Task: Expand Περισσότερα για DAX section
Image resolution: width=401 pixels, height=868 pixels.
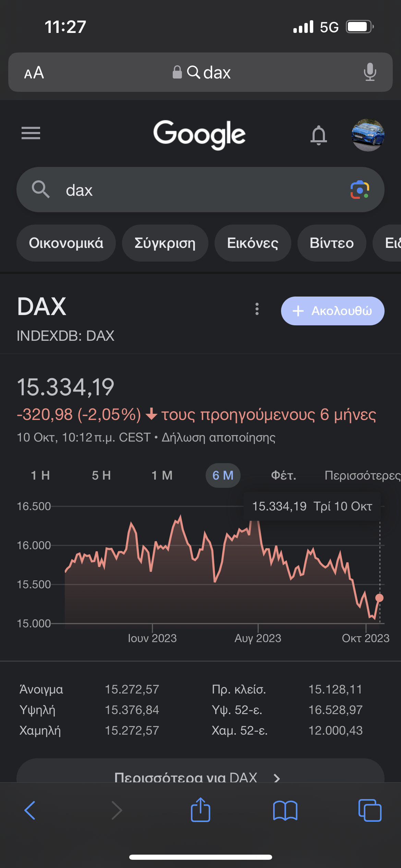Action: point(197,775)
